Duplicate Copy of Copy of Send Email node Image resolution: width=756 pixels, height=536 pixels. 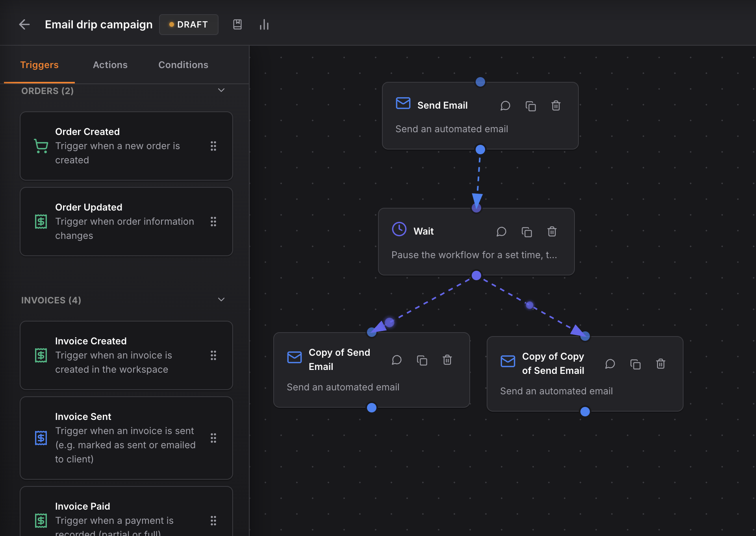tap(636, 364)
